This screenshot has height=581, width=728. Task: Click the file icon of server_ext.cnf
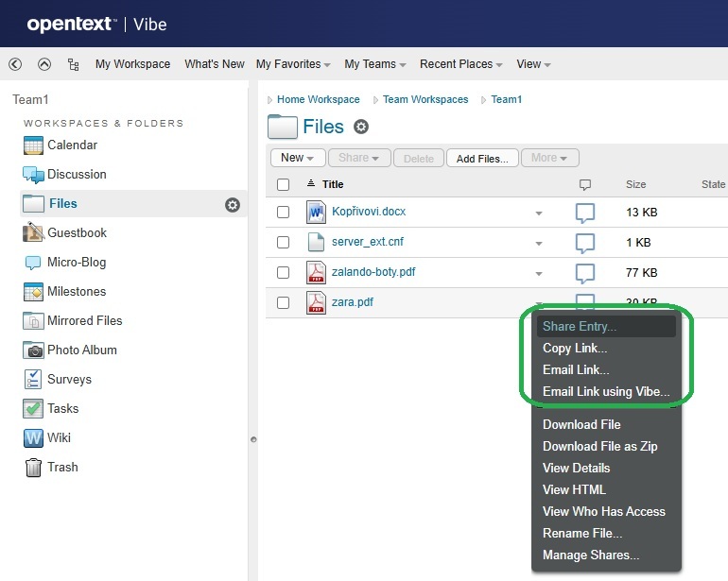coord(316,242)
